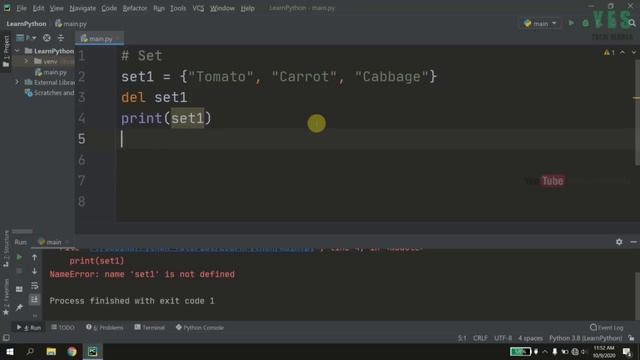Expand External Libraries node
640x360 pixels.
point(17,82)
